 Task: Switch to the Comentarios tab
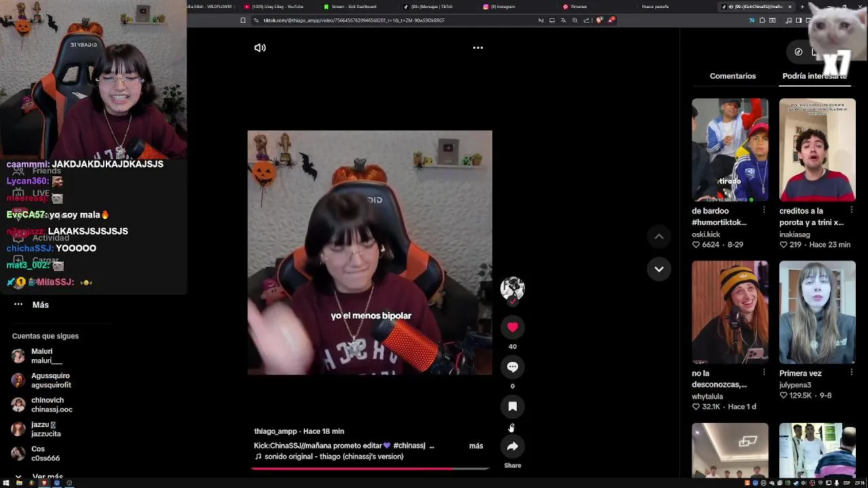(732, 76)
